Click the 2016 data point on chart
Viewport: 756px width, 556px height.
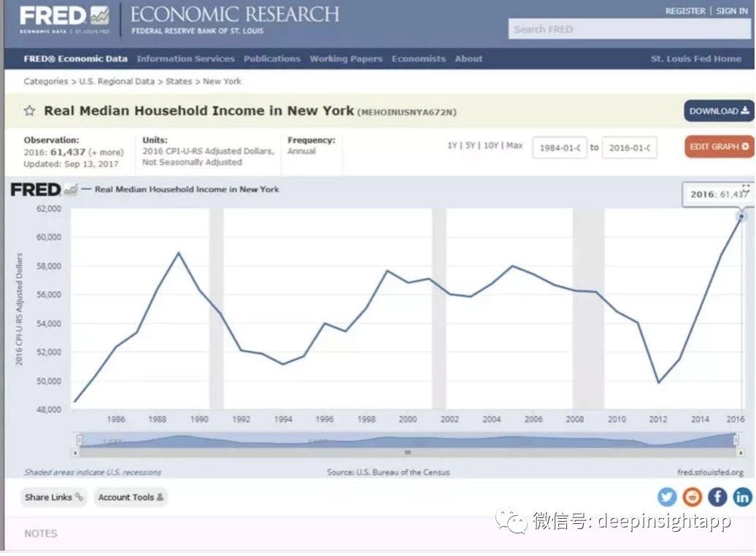741,217
